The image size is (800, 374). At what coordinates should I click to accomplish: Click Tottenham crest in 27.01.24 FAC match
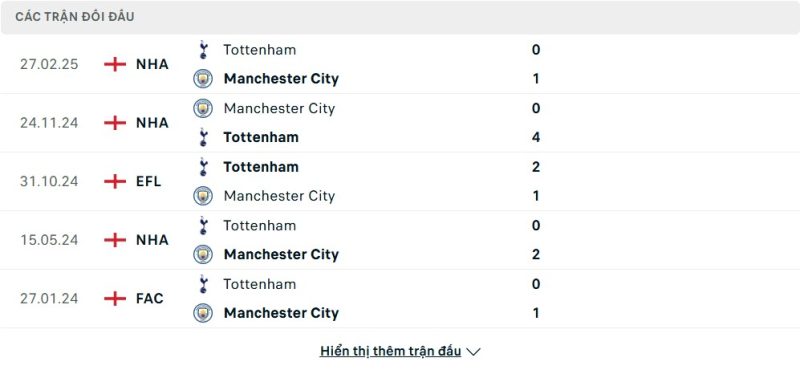pyautogui.click(x=203, y=284)
